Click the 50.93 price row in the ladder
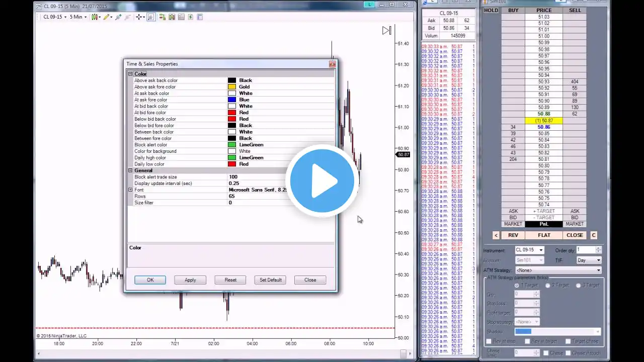Viewport: 644px width, 362px height. [544, 81]
